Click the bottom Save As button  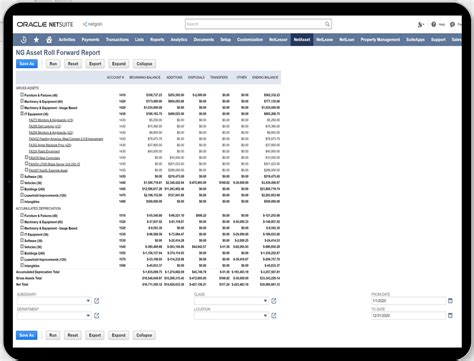[x=27, y=335]
